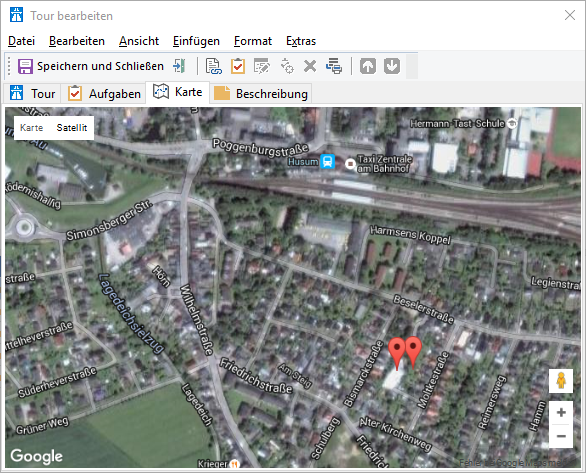Click the print icon in toolbar

[x=334, y=66]
